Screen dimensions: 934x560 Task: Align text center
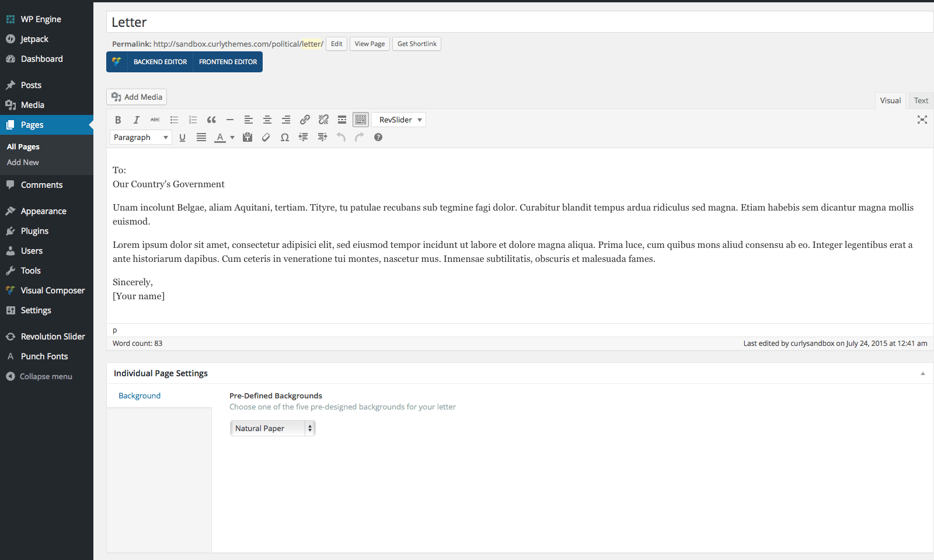tap(267, 120)
